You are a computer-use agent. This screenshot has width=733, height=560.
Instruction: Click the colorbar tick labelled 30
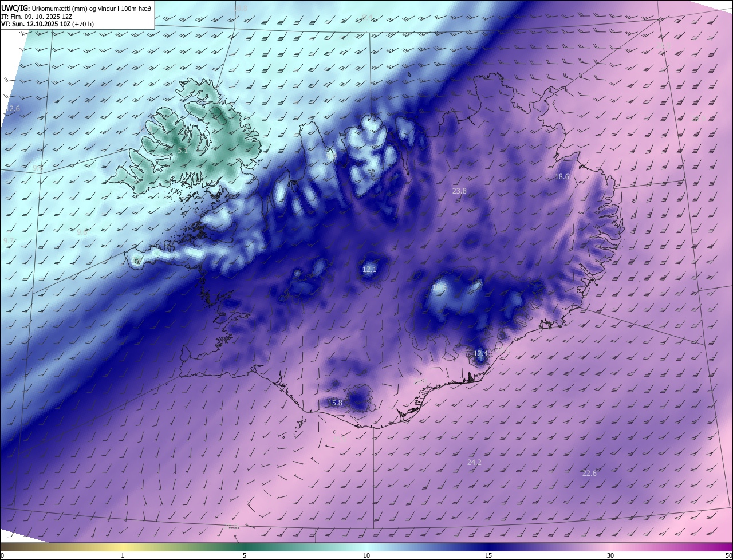[610, 555]
